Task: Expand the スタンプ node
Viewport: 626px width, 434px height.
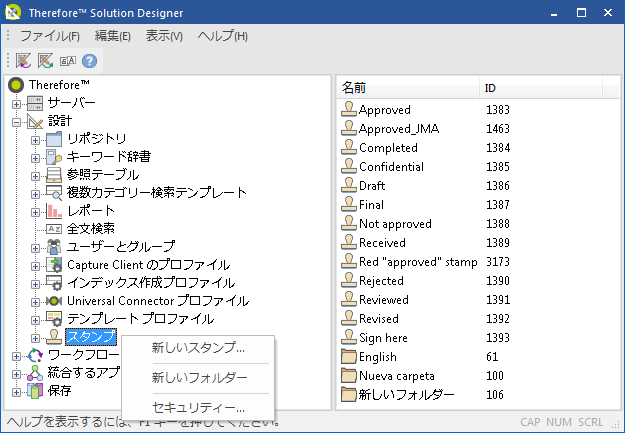Action: pos(36,338)
